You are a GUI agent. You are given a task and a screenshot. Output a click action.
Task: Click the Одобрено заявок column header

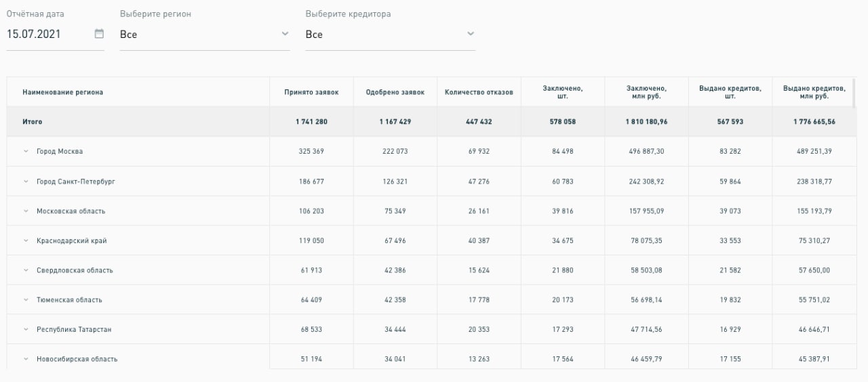coord(395,92)
